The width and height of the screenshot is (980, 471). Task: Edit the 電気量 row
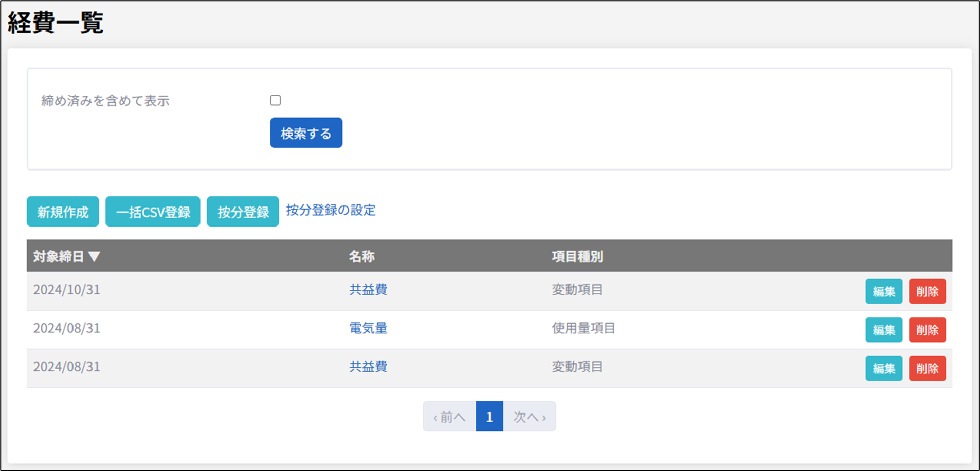coord(883,330)
